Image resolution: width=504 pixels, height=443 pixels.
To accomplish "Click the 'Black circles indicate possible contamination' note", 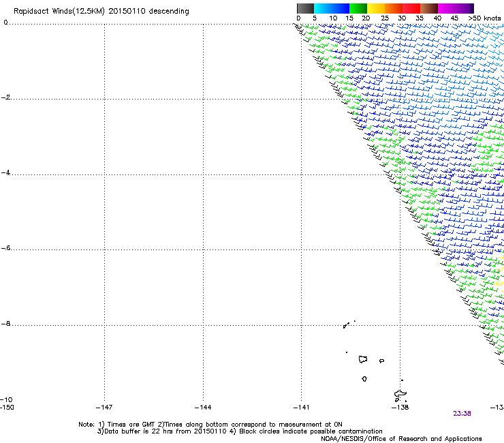I will click(311, 431).
